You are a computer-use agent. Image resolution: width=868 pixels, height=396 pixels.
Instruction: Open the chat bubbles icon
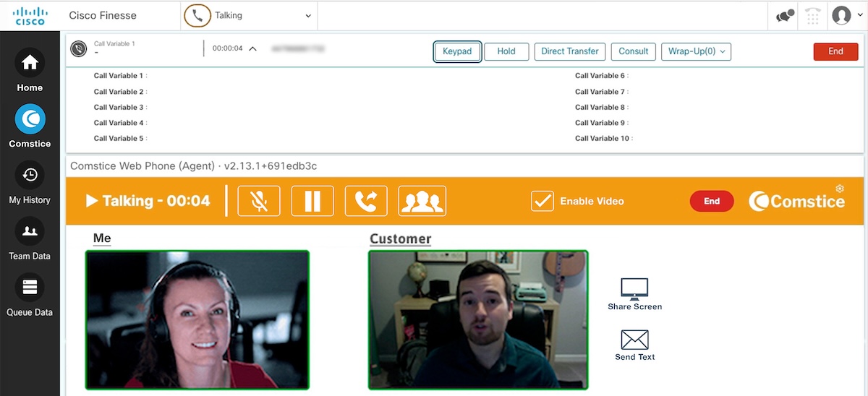785,16
